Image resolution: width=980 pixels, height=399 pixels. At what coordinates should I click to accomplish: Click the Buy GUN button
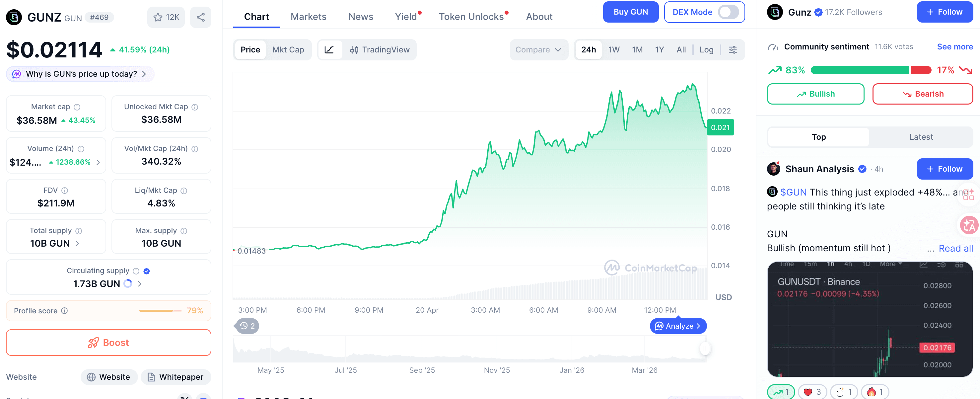pos(630,12)
